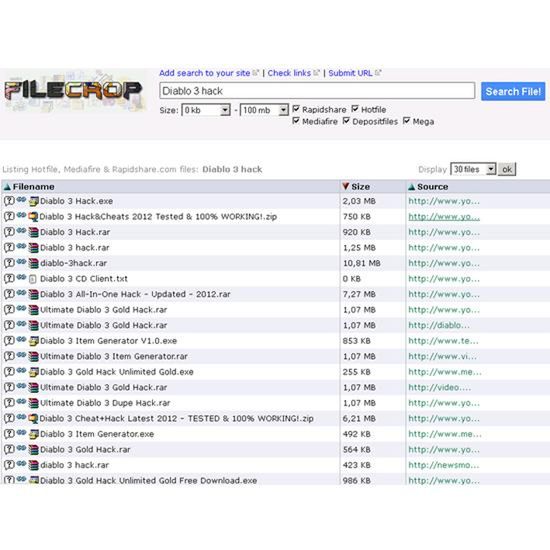The width and height of the screenshot is (550, 550).
Task: Click link icon for Diablo 3 Item Generator.exe
Action: pos(21,432)
